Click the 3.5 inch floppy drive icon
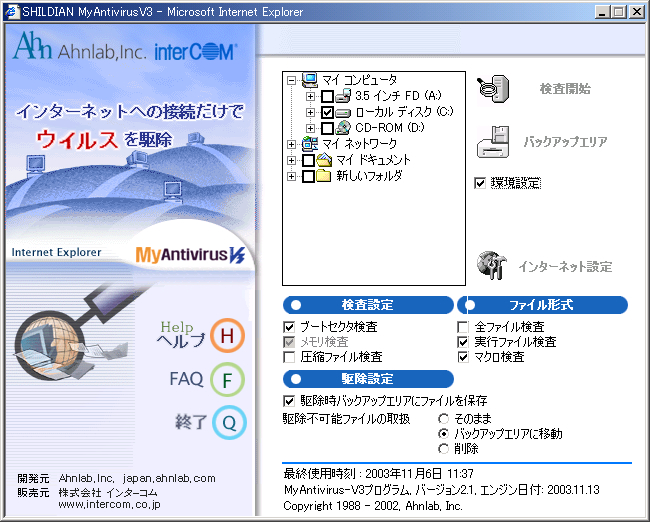The height and width of the screenshot is (522, 650). click(x=343, y=96)
